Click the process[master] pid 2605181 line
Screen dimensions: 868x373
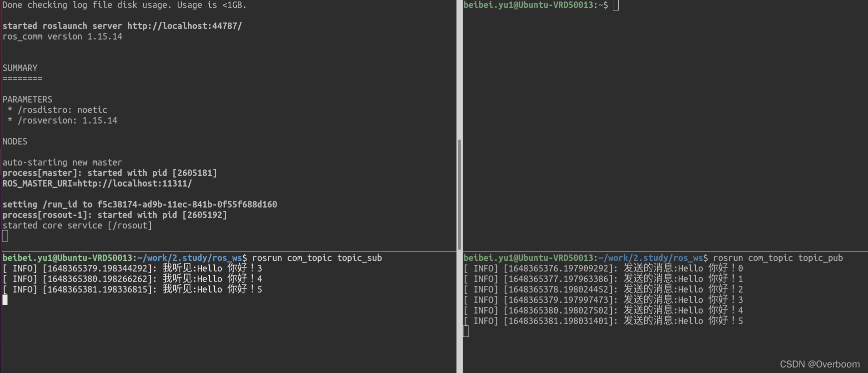pyautogui.click(x=110, y=173)
